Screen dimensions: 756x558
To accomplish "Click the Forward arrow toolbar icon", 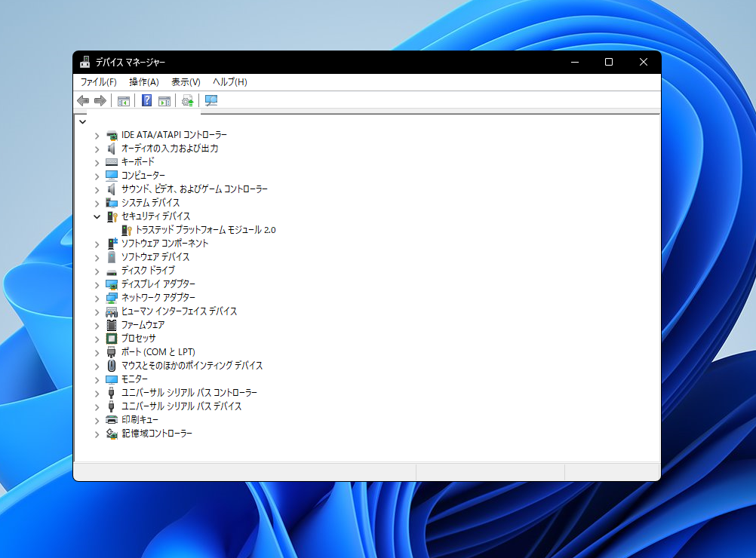I will (100, 101).
